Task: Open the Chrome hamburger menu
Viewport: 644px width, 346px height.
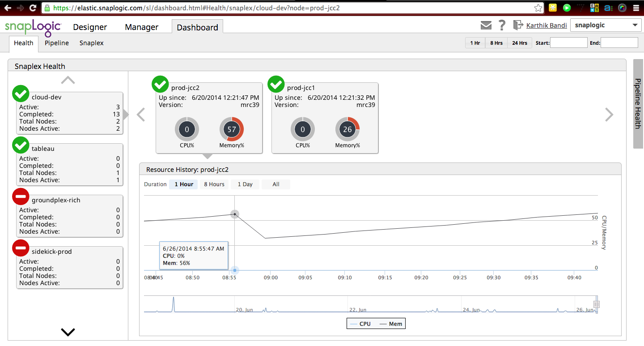Action: click(x=636, y=8)
